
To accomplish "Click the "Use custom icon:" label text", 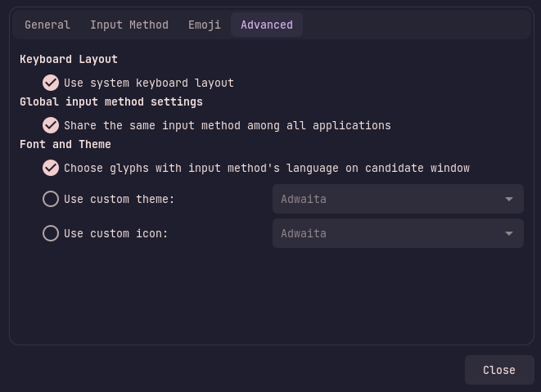I will coord(116,233).
